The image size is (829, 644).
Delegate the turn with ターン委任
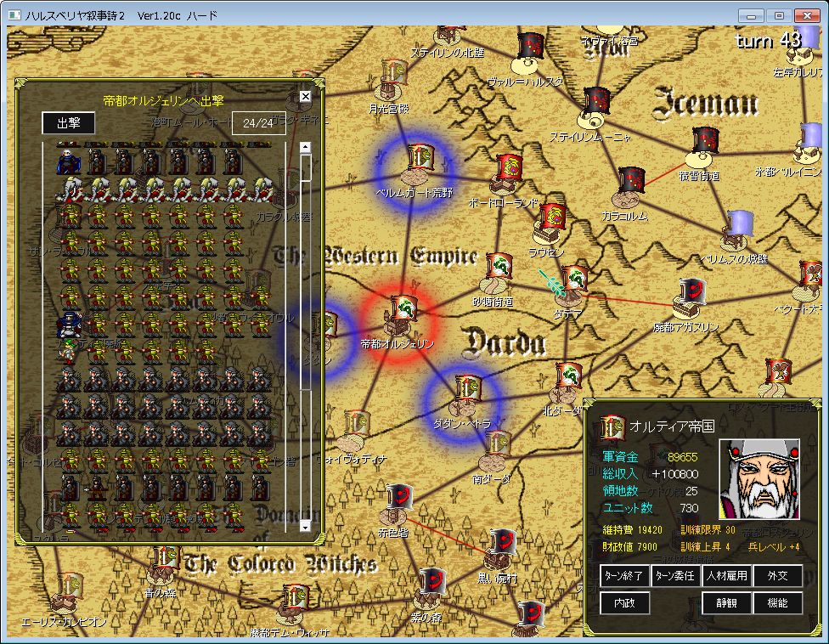point(675,575)
